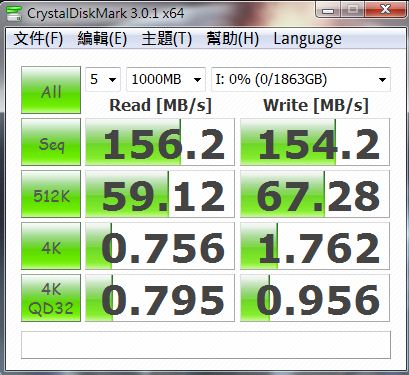Viewport: 409px width, 375px height.
Task: Click the 512K read result 59.12
Action: click(160, 194)
